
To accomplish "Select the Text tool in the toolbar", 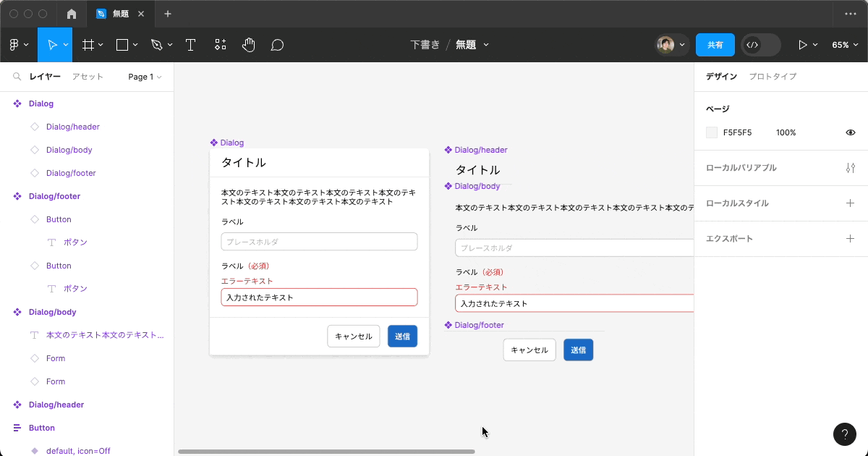I will pos(190,44).
